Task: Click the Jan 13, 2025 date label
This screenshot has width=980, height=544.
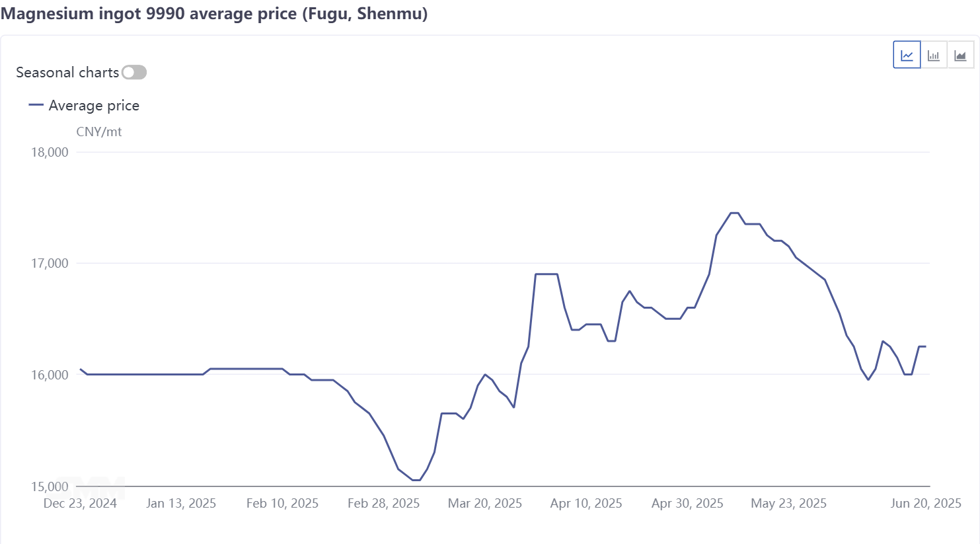Action: tap(181, 503)
